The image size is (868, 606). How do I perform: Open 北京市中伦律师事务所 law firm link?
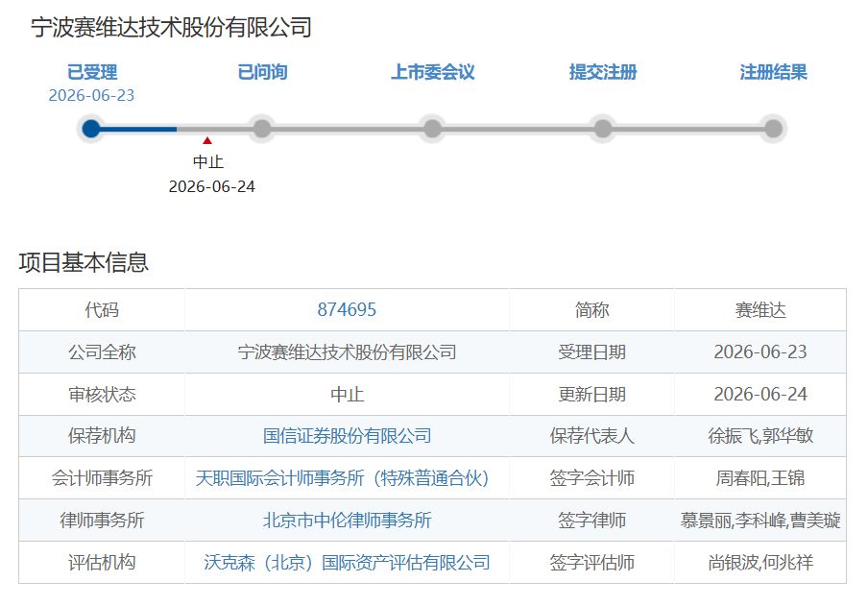pyautogui.click(x=347, y=521)
